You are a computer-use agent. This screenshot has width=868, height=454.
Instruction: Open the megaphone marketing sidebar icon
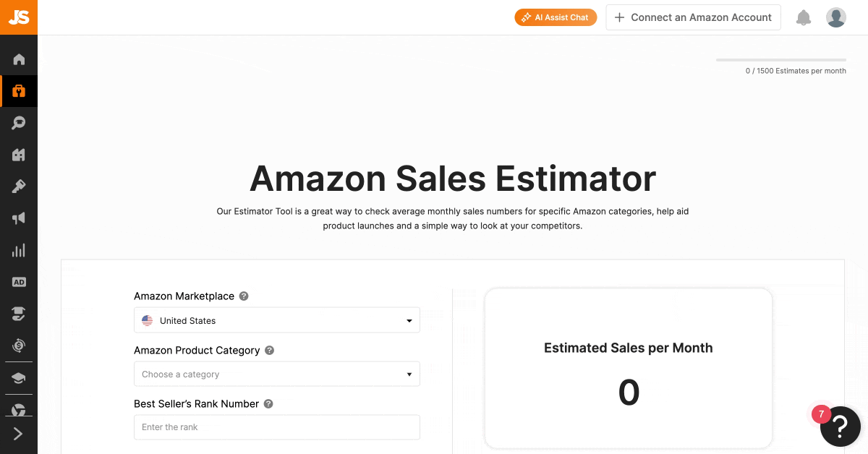click(19, 218)
